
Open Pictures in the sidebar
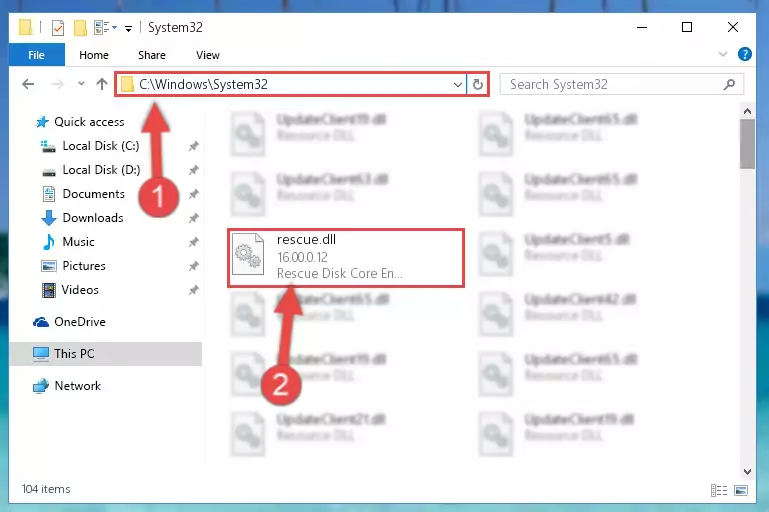coord(83,266)
